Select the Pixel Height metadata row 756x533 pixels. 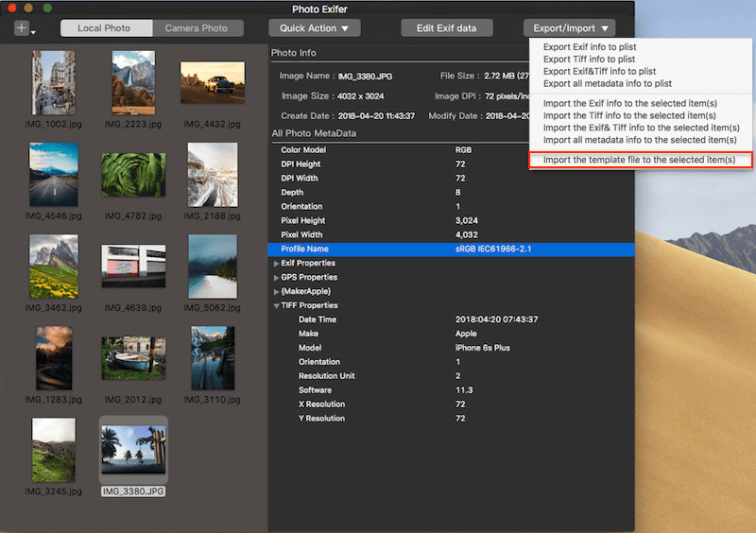(x=451, y=220)
